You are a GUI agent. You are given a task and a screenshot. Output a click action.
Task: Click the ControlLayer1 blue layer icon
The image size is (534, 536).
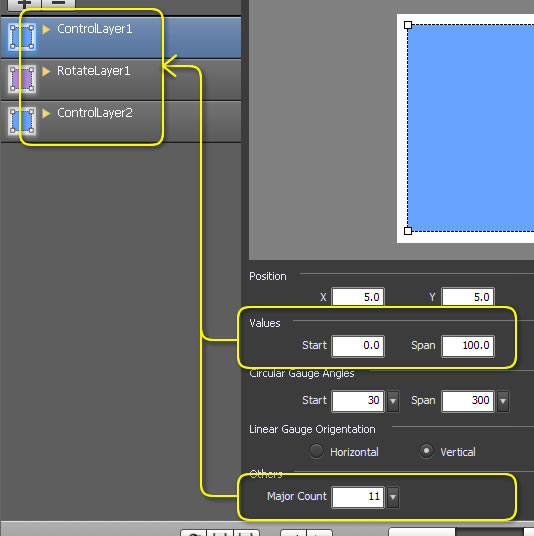tap(22, 37)
